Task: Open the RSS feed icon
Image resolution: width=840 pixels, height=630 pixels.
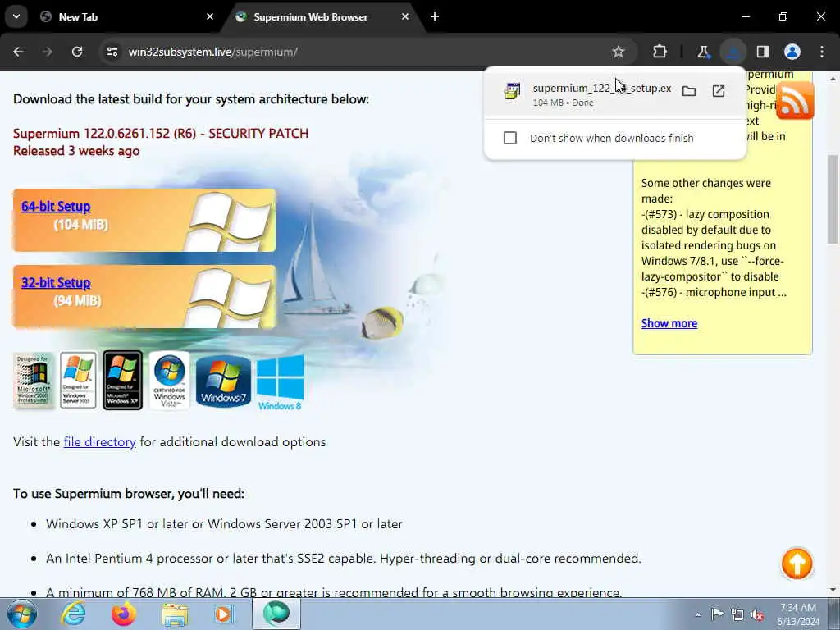Action: 795,100
